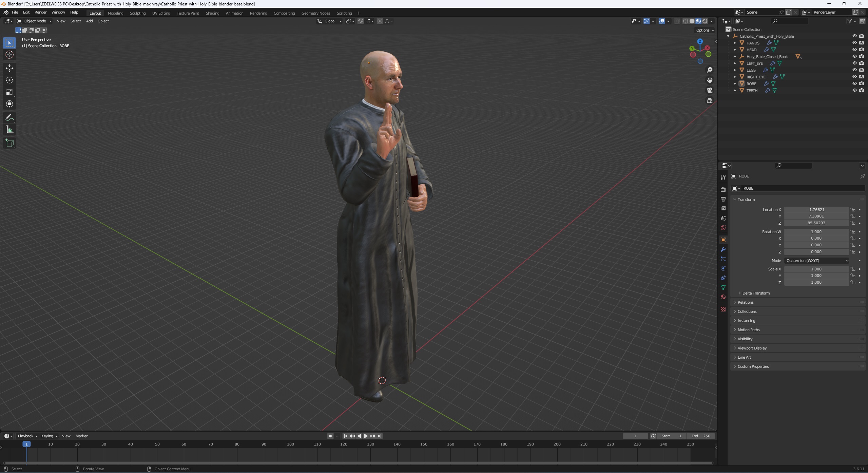Hide the HEAD object in viewport
The image size is (868, 473).
pyautogui.click(x=854, y=50)
